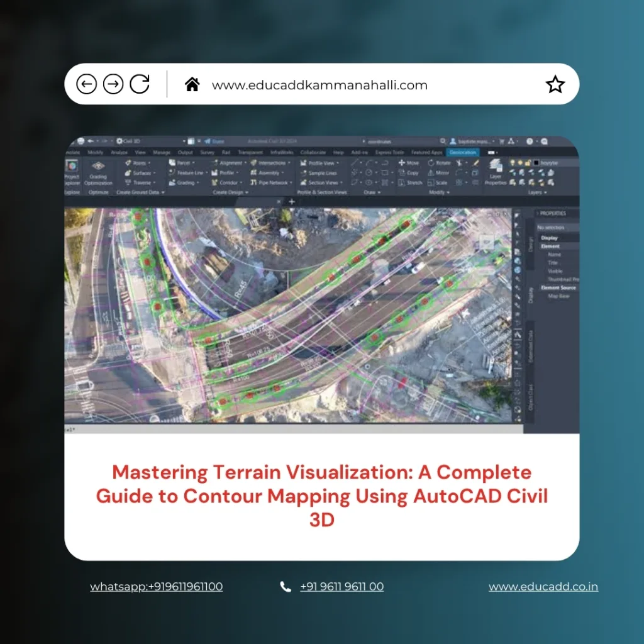Open the Modify ribbon tab

pyautogui.click(x=96, y=152)
